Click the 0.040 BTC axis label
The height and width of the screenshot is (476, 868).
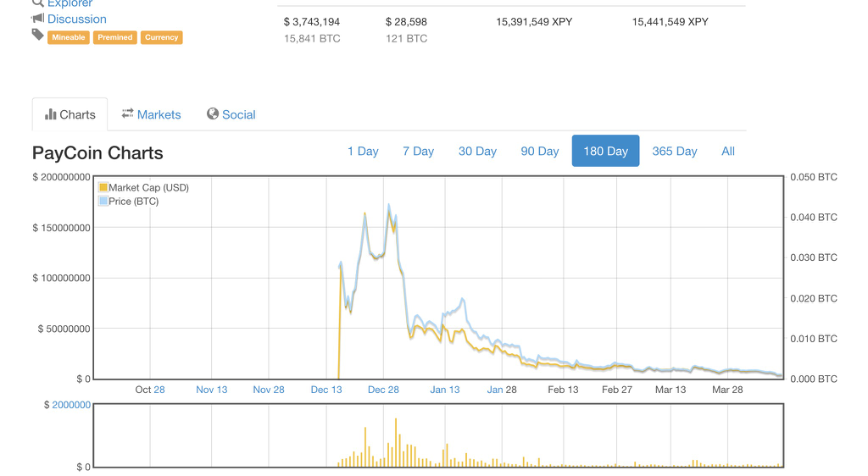pos(814,218)
